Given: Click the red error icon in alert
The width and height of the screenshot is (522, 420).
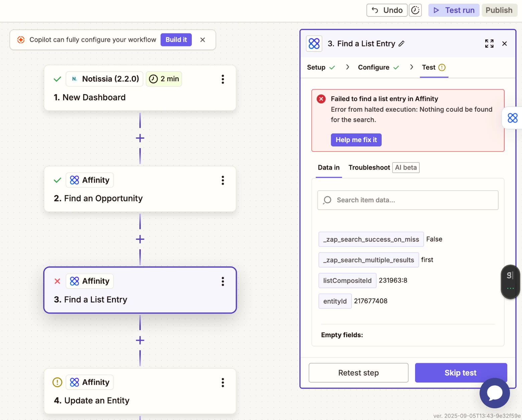Looking at the screenshot, I should click(x=321, y=99).
